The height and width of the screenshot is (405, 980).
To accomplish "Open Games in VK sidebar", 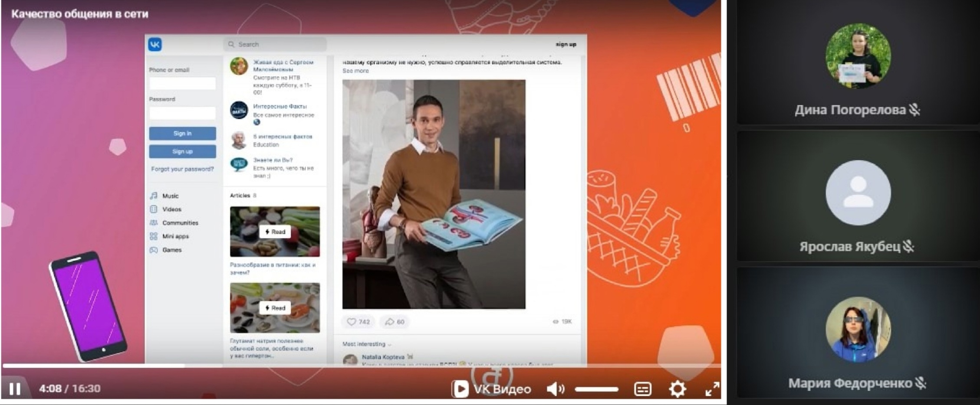I will pos(172,250).
